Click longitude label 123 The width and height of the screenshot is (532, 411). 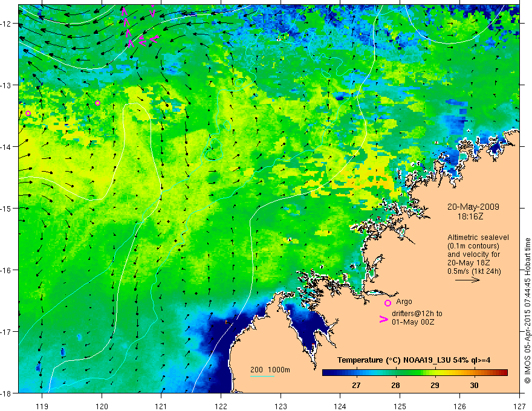(x=281, y=406)
